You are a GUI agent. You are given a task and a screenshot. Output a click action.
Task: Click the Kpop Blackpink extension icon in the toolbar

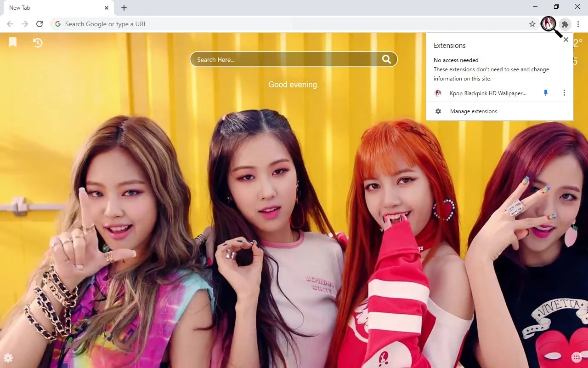(x=548, y=24)
